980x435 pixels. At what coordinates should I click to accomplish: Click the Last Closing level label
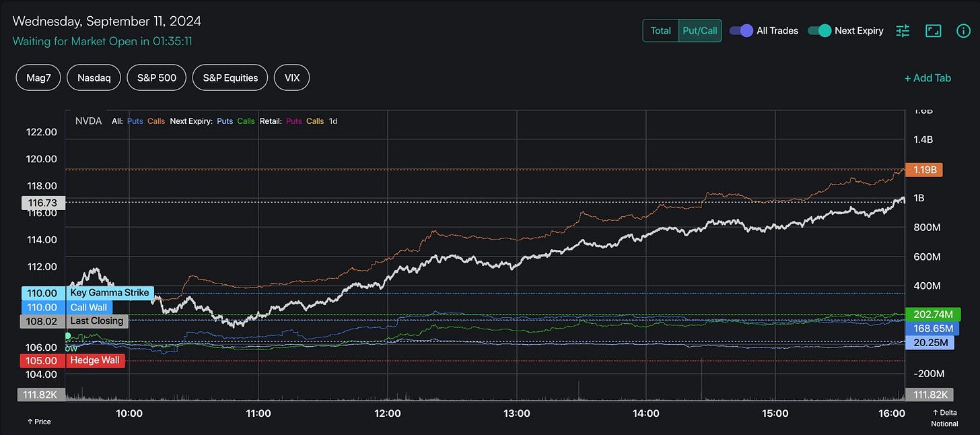[x=97, y=321]
